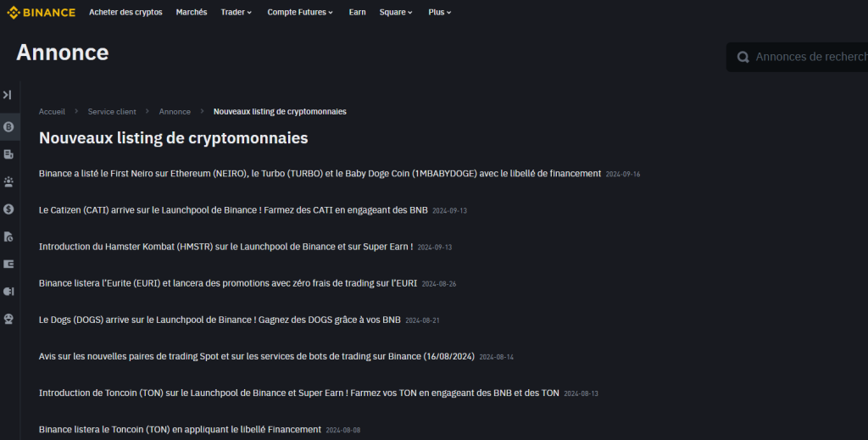Click the community people sidebar icon
The height and width of the screenshot is (440, 868).
[x=8, y=181]
